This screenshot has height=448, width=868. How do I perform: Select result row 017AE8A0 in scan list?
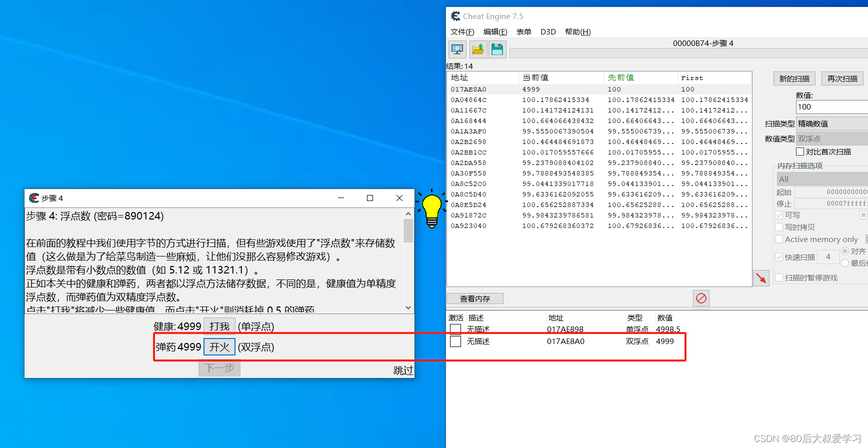(x=599, y=89)
